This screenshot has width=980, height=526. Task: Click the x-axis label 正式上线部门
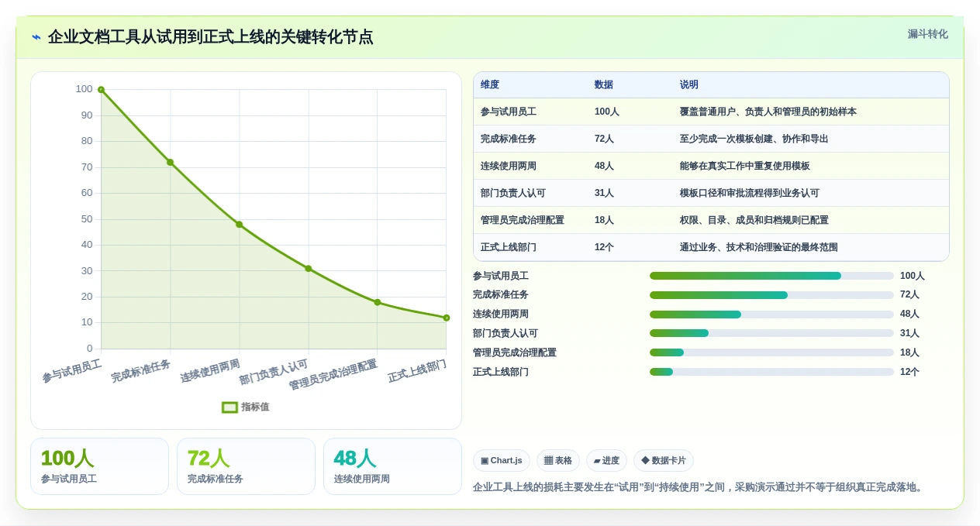tap(417, 371)
